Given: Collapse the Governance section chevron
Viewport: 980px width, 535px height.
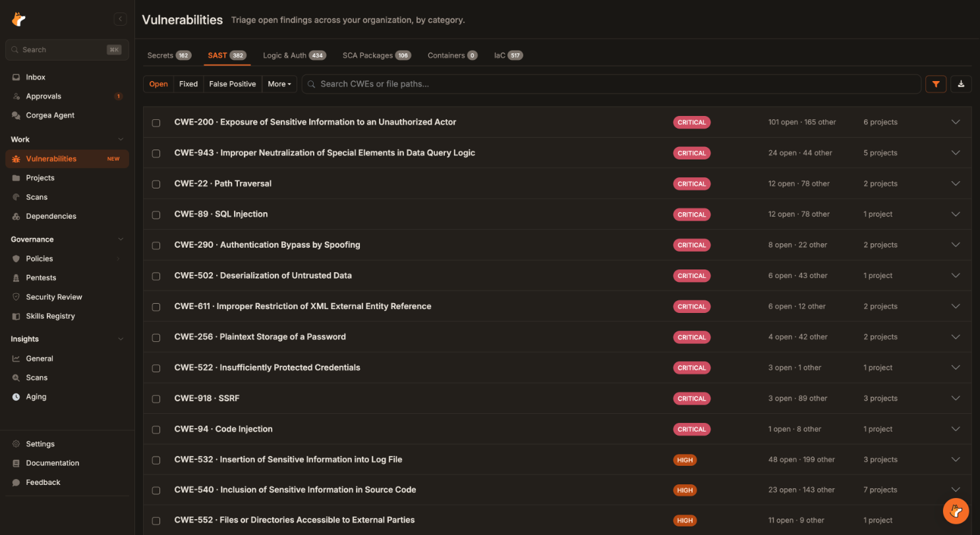Looking at the screenshot, I should coord(120,239).
